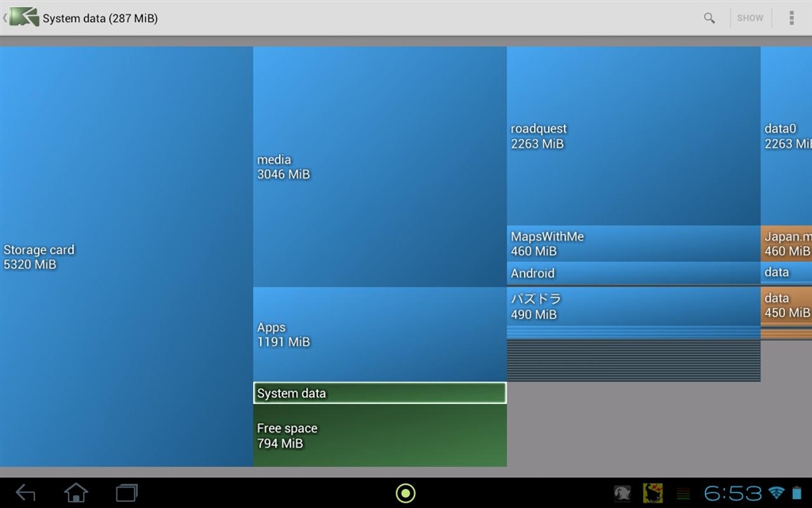Open the recent apps icon
812x508 pixels.
[x=127, y=492]
